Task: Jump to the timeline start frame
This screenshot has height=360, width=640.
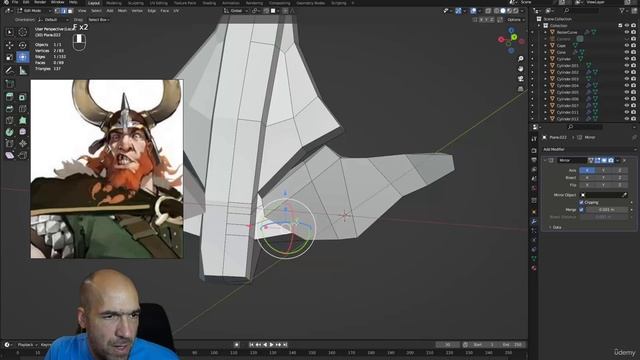Action: coord(251,345)
